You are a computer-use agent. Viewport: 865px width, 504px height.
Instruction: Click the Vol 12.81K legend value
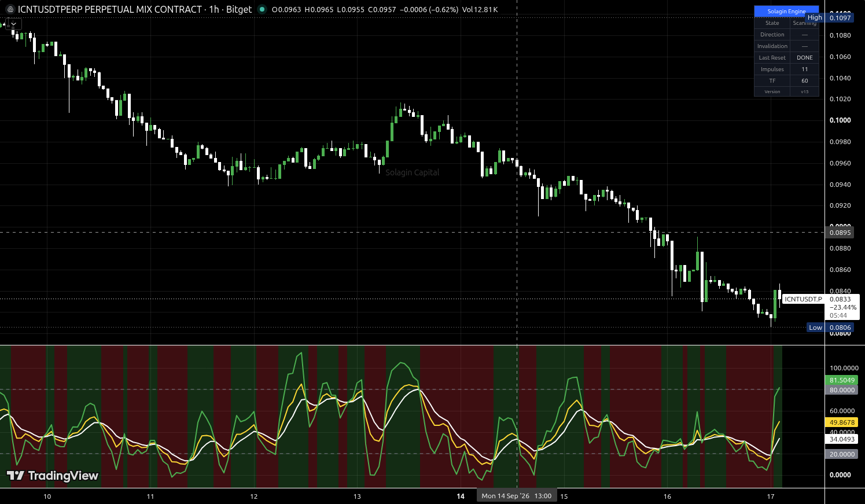pyautogui.click(x=480, y=10)
